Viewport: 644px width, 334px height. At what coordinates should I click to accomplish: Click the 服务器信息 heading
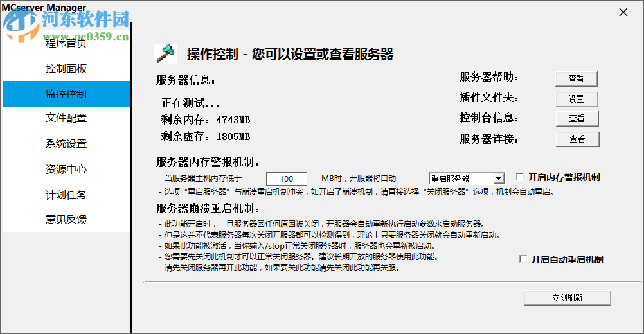(x=186, y=80)
